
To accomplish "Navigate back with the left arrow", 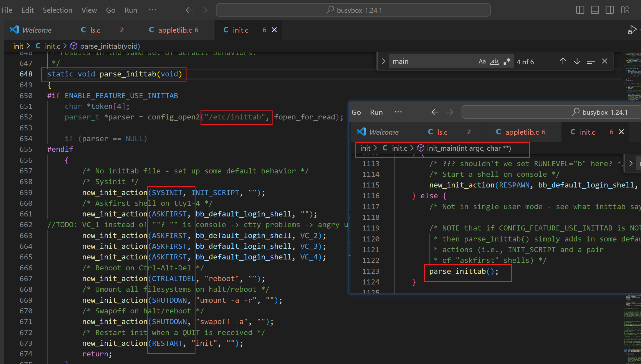I will click(189, 10).
